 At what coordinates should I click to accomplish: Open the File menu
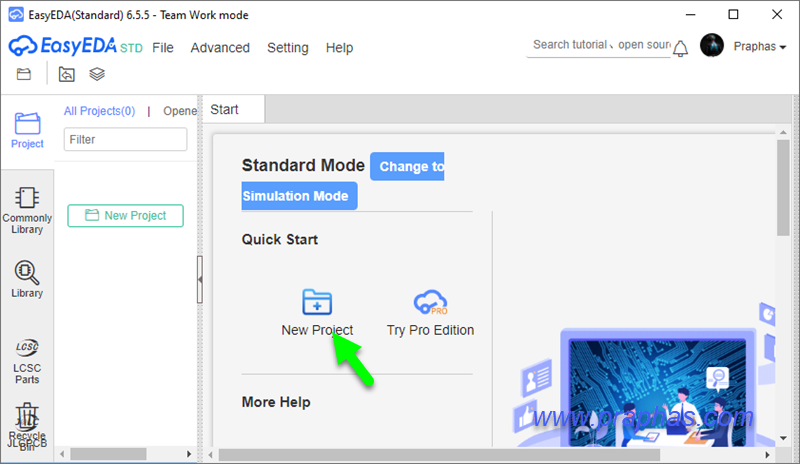click(x=163, y=47)
